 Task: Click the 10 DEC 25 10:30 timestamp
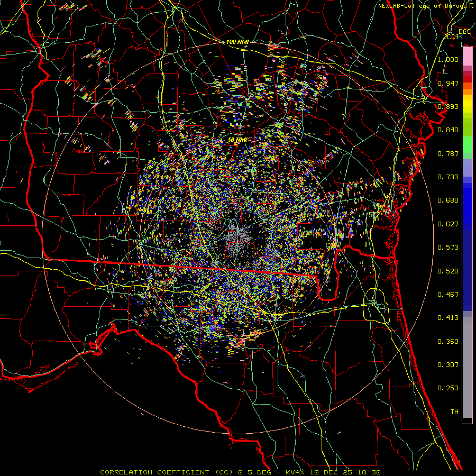pos(344,472)
